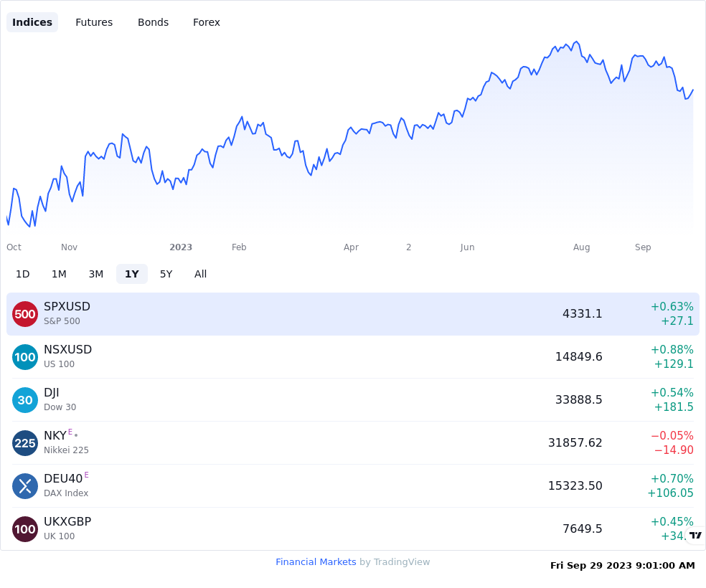Click the +27.1 point change value
The width and height of the screenshot is (706, 588).
click(677, 321)
